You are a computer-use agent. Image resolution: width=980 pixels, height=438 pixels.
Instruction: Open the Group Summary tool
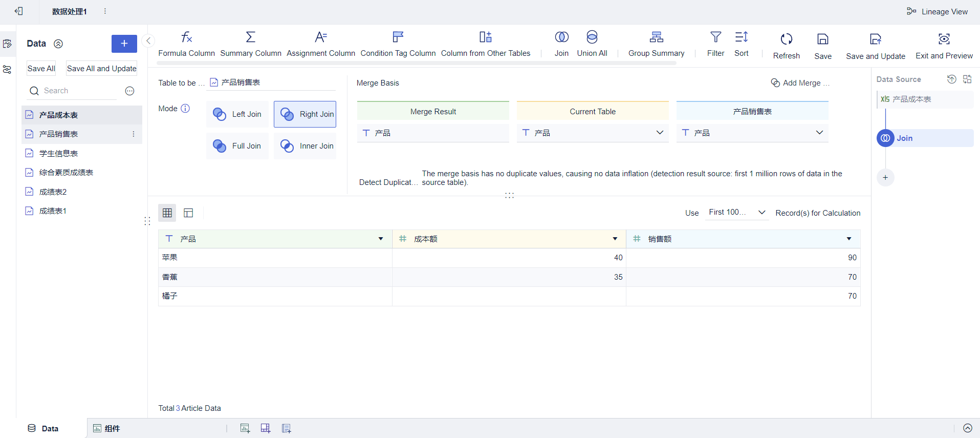point(656,44)
